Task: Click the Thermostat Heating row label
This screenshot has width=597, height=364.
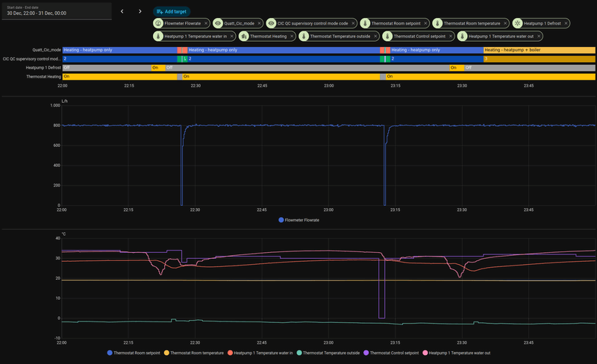Action: coord(43,77)
